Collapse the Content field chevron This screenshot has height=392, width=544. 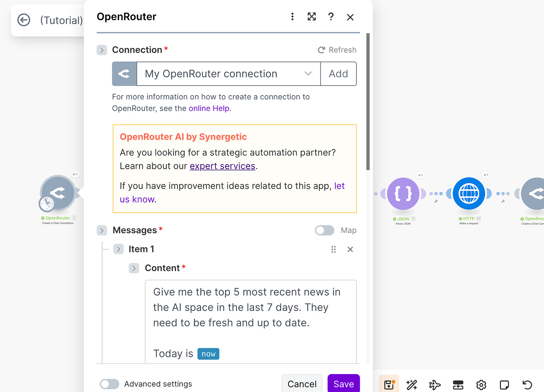[134, 268]
